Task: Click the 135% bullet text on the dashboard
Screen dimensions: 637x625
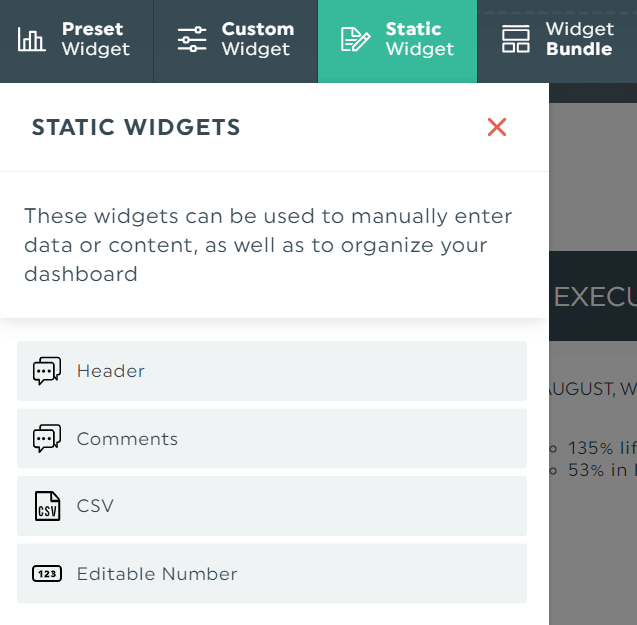Action: point(602,448)
